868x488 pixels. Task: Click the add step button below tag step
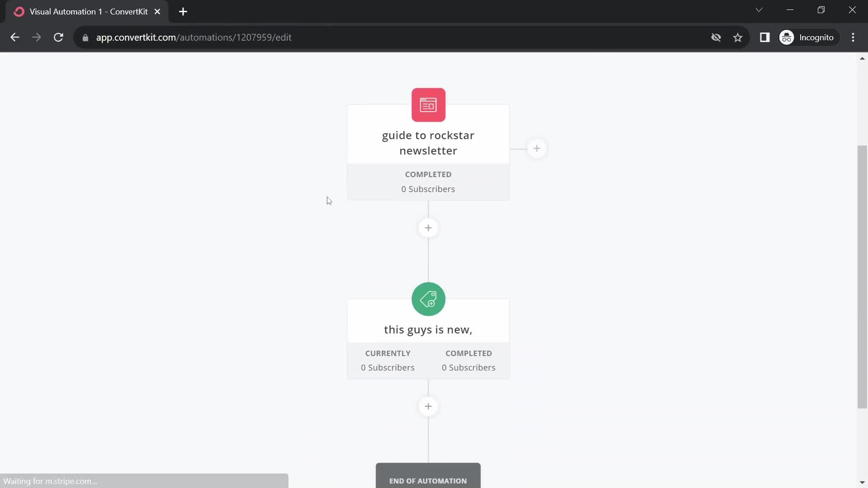pos(428,406)
